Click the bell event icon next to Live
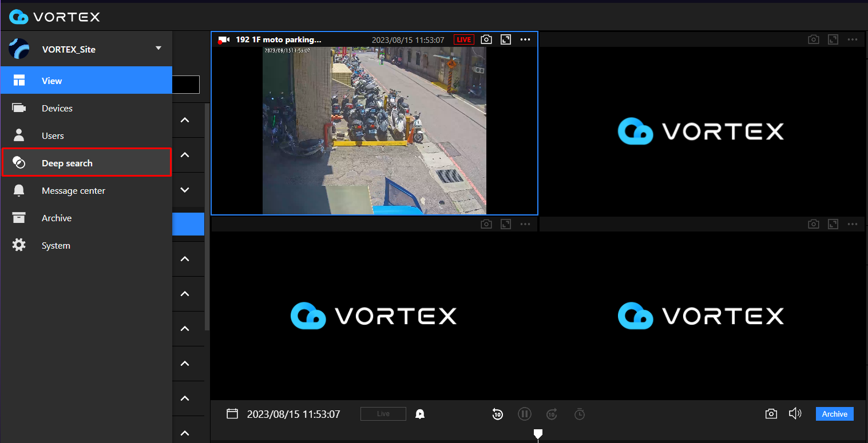Viewport: 868px width, 443px height. pyautogui.click(x=420, y=414)
